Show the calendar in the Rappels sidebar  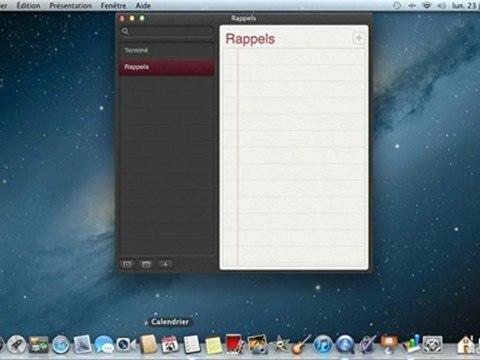pos(146,264)
